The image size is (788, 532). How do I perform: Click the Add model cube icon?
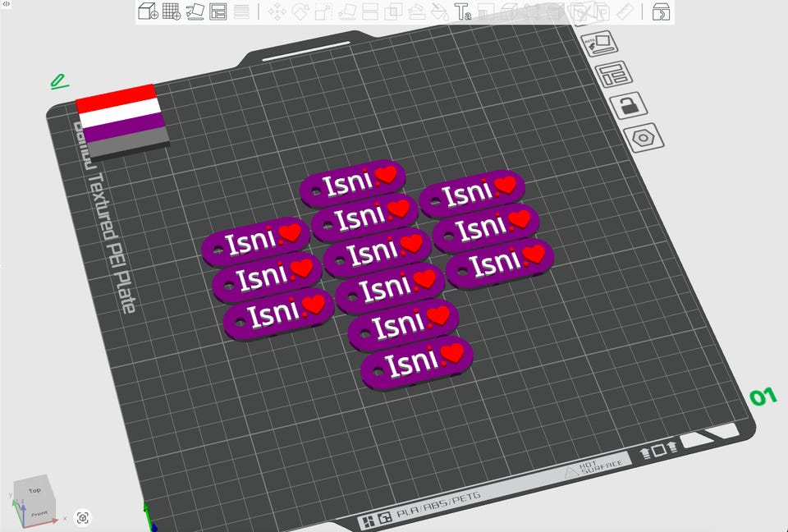[x=149, y=11]
